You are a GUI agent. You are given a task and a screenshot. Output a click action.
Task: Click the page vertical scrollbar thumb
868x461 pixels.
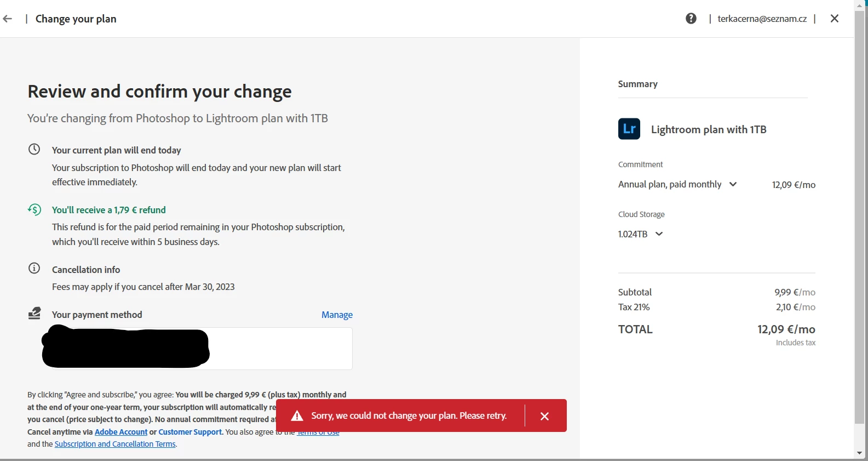pyautogui.click(x=859, y=217)
